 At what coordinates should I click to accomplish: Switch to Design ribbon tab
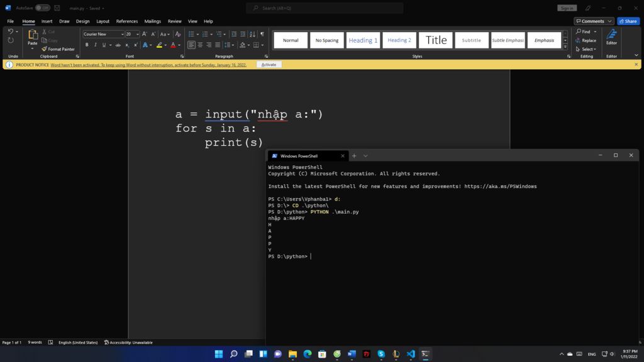(82, 21)
